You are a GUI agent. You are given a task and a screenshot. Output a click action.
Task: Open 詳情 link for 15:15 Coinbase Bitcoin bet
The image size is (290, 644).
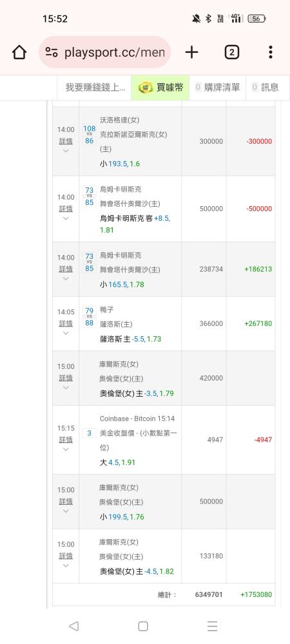pyautogui.click(x=66, y=439)
